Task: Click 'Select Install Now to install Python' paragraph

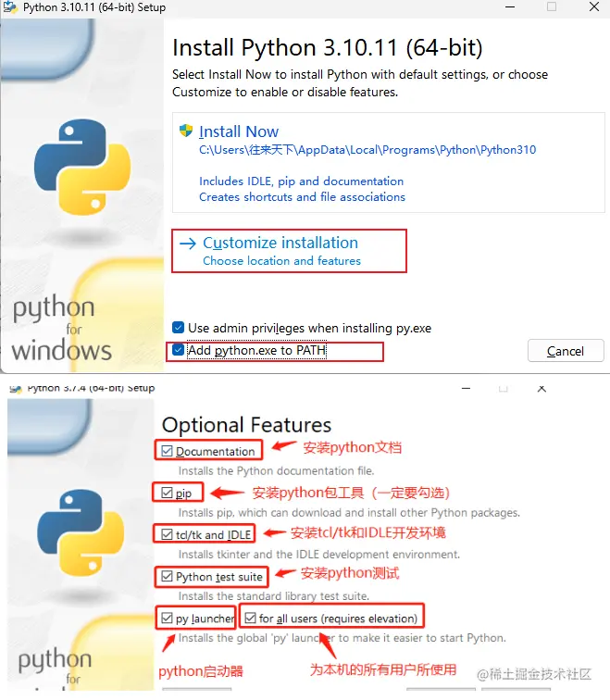Action: (x=360, y=83)
